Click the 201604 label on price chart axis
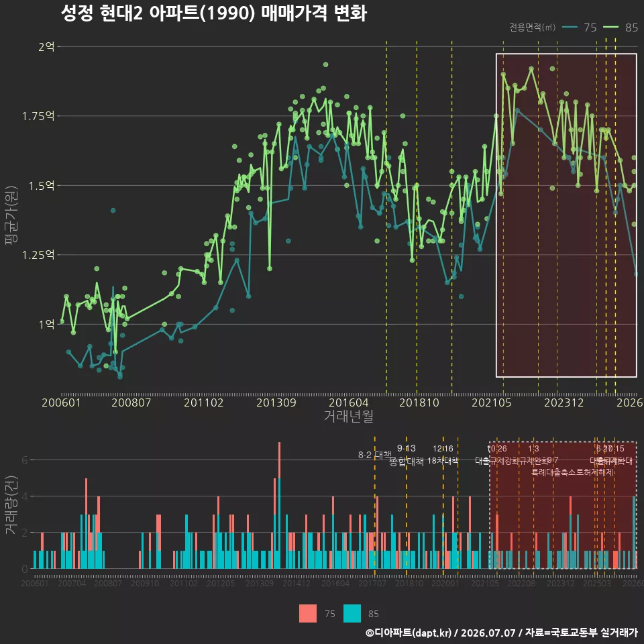644x644 pixels. tap(349, 402)
